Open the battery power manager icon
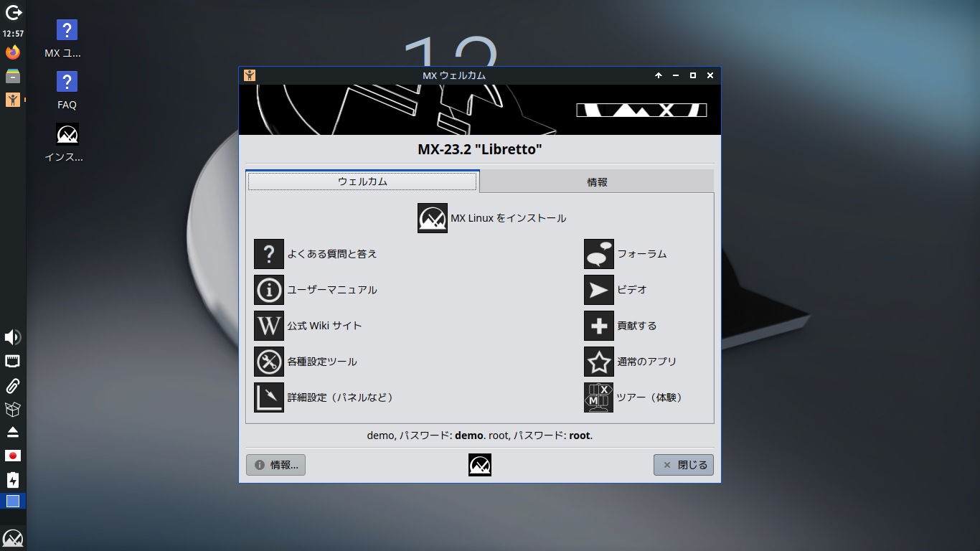980x551 pixels. coord(13,480)
